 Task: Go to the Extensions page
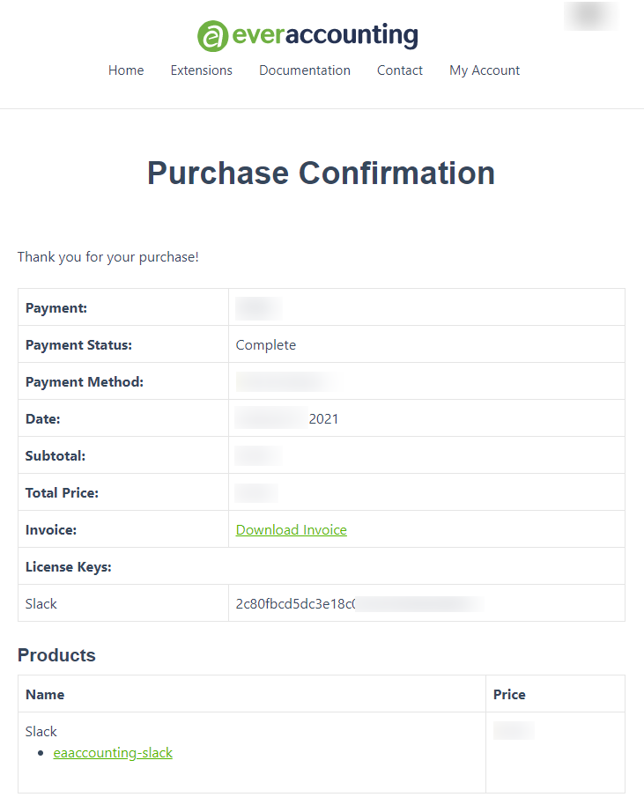(x=202, y=70)
